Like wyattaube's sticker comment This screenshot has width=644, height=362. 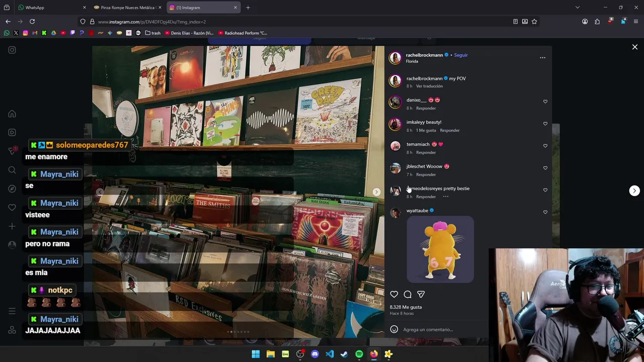pyautogui.click(x=545, y=212)
